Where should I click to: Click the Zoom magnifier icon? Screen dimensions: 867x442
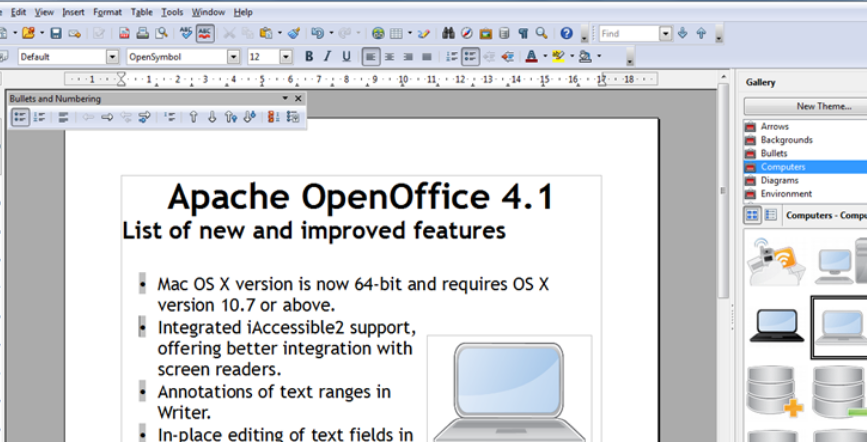click(542, 34)
